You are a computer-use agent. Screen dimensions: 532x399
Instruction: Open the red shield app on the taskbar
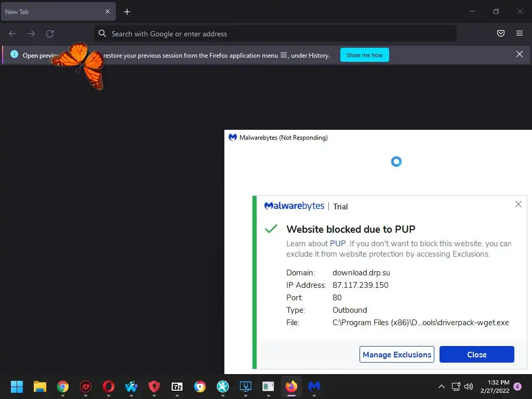[154, 387]
